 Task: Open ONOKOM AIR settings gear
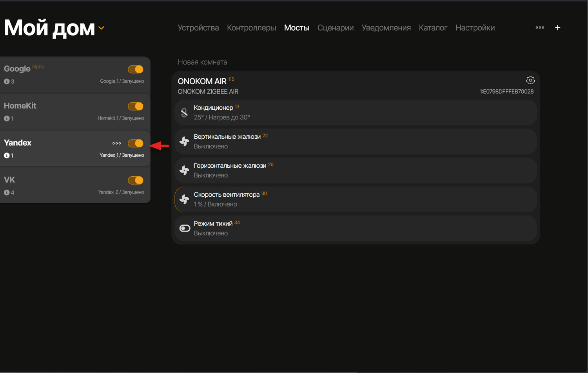pos(530,80)
